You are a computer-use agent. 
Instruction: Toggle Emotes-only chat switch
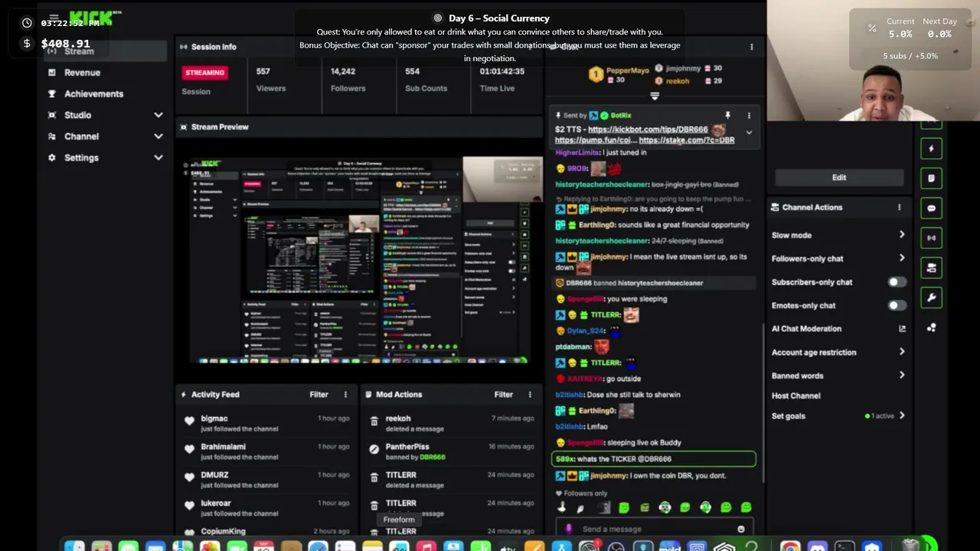pos(896,305)
